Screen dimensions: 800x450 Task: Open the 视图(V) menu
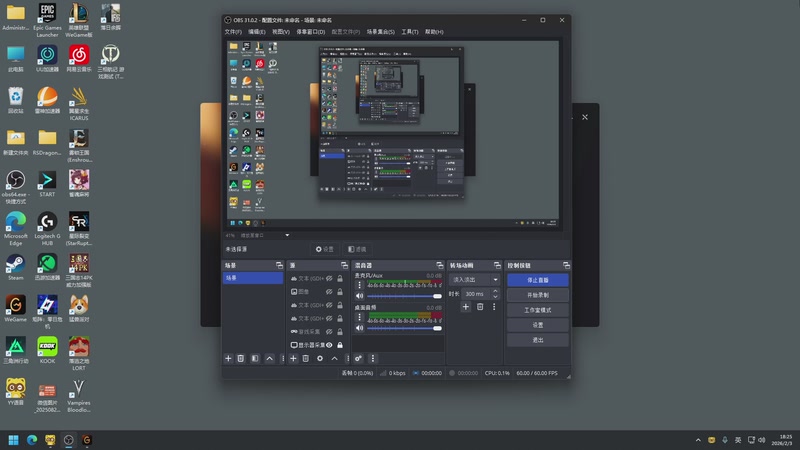pyautogui.click(x=281, y=32)
